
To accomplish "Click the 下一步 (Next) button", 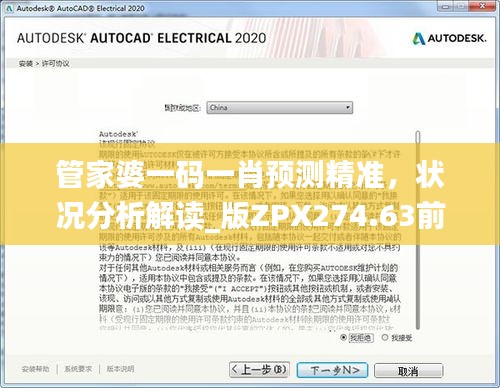I will tap(332, 370).
